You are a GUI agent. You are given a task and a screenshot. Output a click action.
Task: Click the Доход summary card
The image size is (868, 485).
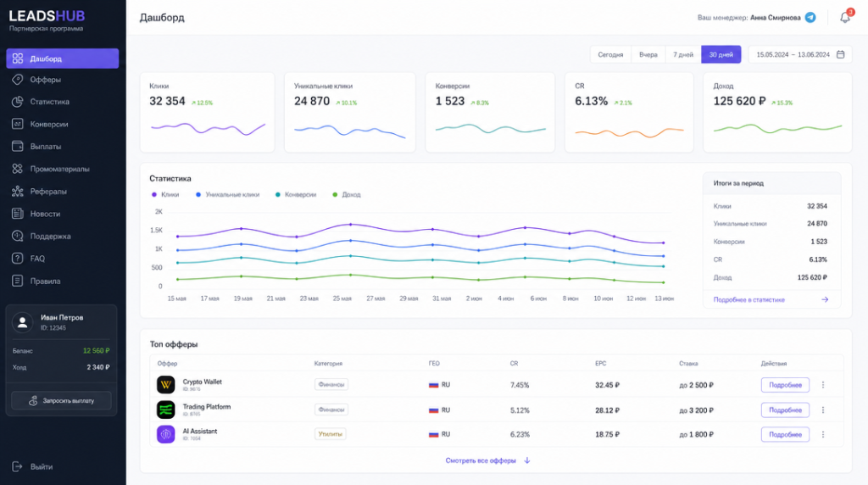pos(777,113)
